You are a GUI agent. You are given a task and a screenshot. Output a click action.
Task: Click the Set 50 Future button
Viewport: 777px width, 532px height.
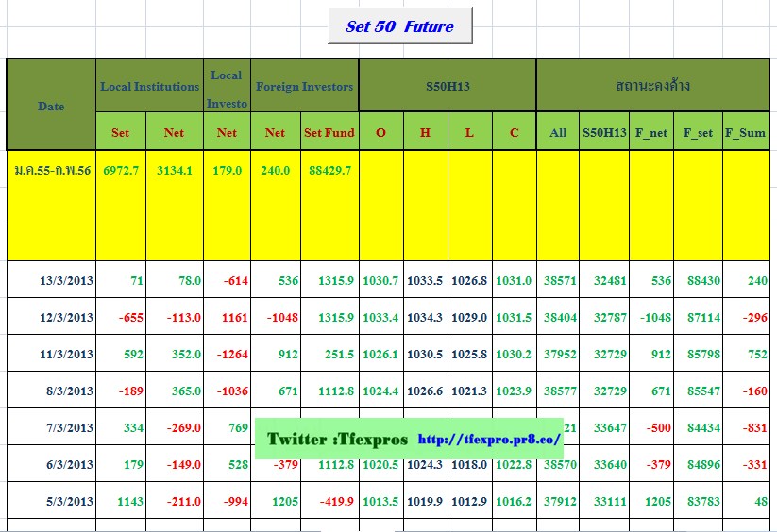399,26
